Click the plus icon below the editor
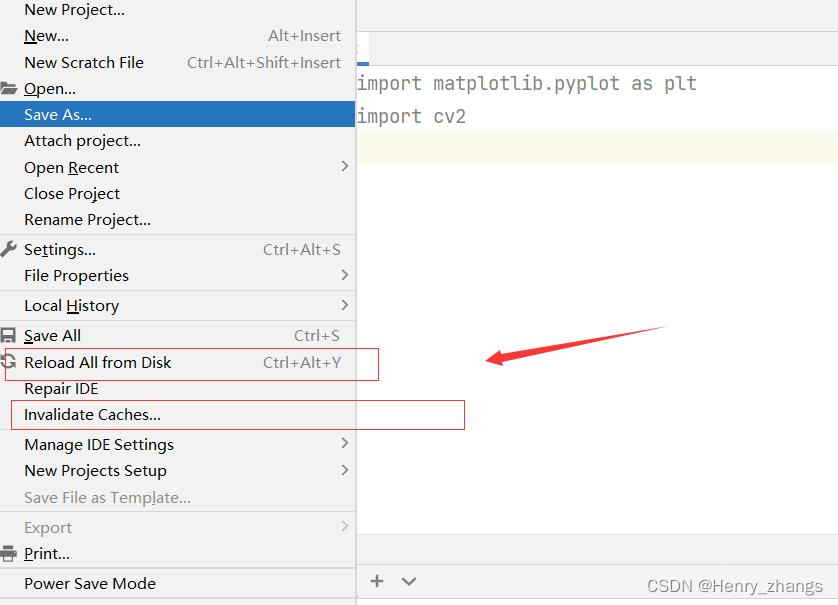Image resolution: width=838 pixels, height=605 pixels. (377, 580)
